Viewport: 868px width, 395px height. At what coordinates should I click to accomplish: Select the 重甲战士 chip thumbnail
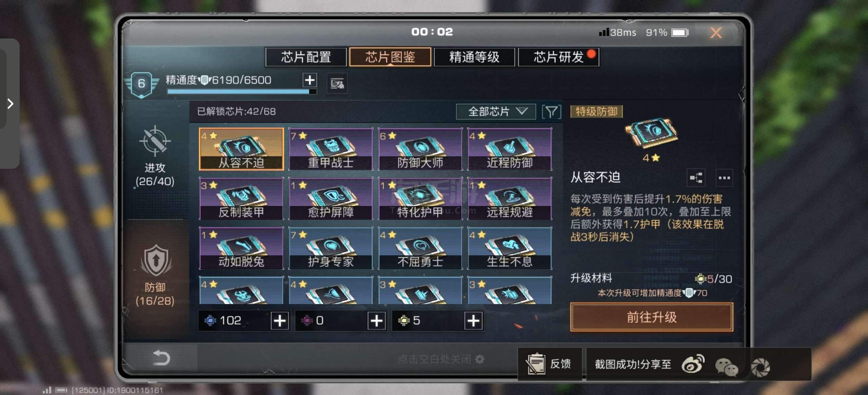(331, 149)
